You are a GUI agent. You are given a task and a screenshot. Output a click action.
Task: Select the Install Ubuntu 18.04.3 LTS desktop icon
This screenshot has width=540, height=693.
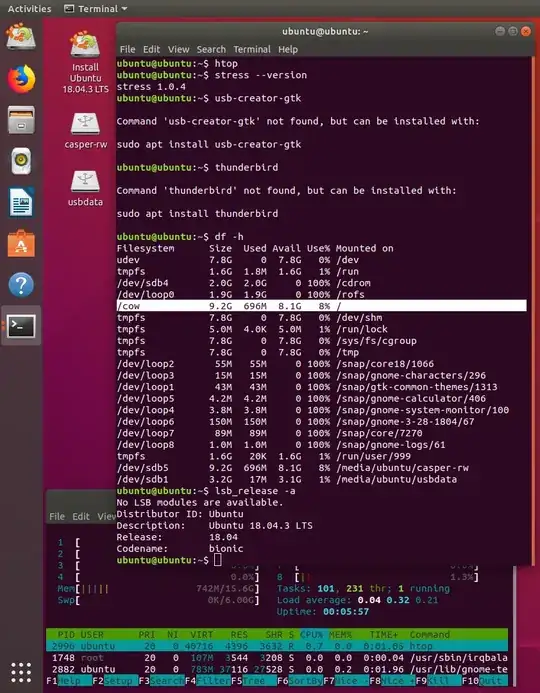(85, 61)
